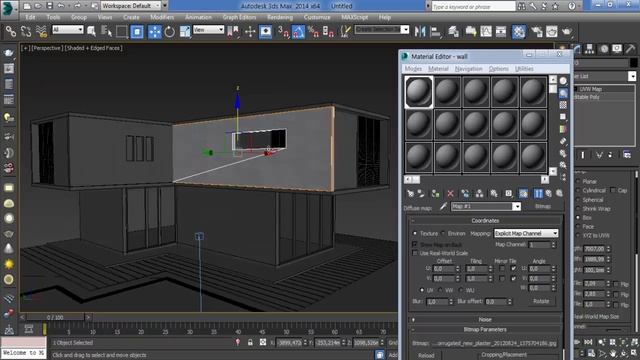Toggle Percent Snap icon
Viewport: 640px width, 360px height.
pos(313,31)
